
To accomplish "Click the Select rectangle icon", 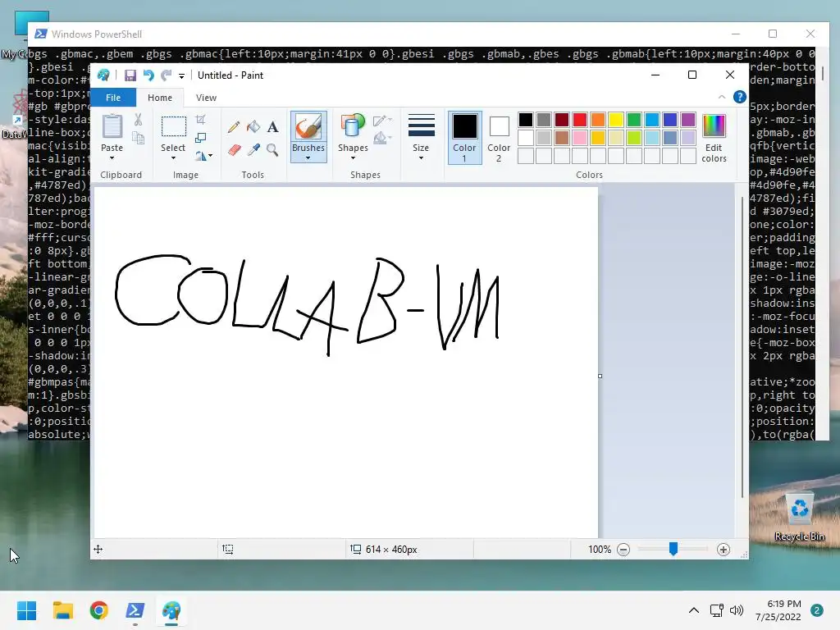I will click(x=174, y=127).
